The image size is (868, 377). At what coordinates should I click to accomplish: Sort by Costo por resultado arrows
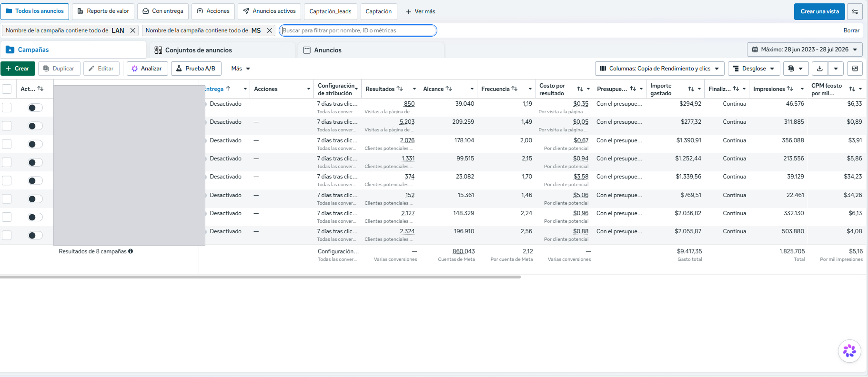[x=580, y=89]
